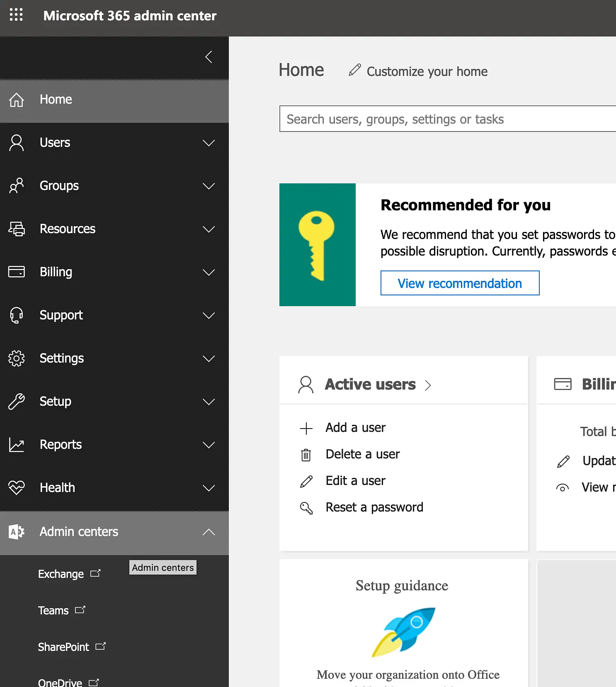The height and width of the screenshot is (687, 616).
Task: Click the Admin centers icon
Action: pos(17,531)
